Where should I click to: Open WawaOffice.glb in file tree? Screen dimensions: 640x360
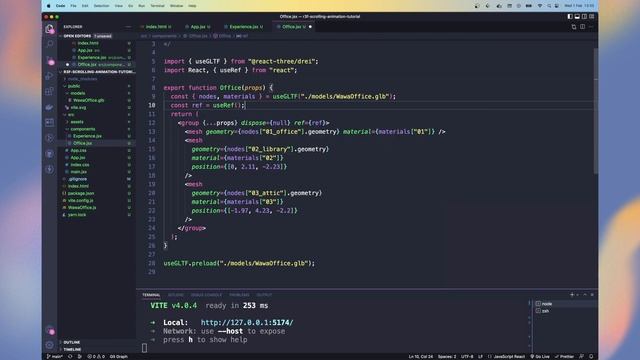97,100
